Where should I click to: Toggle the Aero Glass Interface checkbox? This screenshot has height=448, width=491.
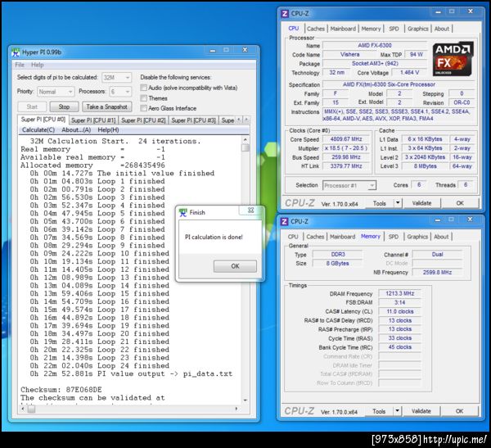click(x=143, y=108)
